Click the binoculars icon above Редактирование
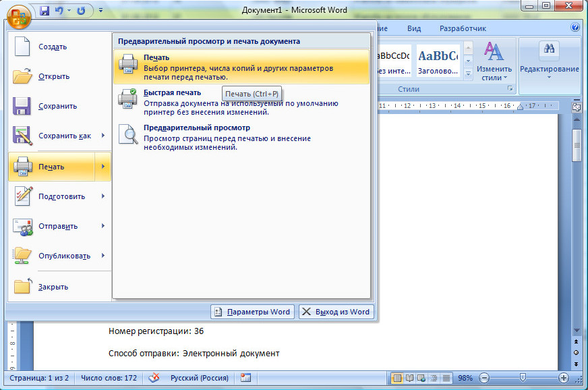Image resolution: width=588 pixels, height=390 pixels. (x=549, y=49)
